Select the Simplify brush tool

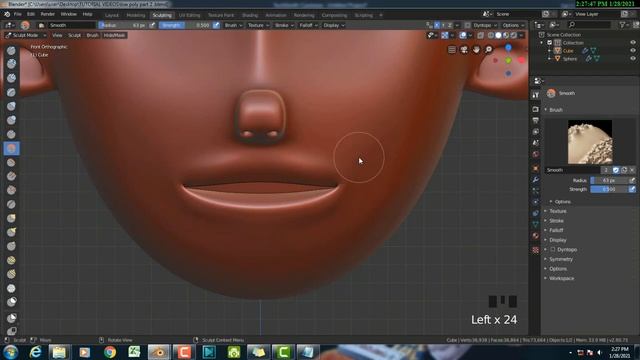[x=11, y=288]
